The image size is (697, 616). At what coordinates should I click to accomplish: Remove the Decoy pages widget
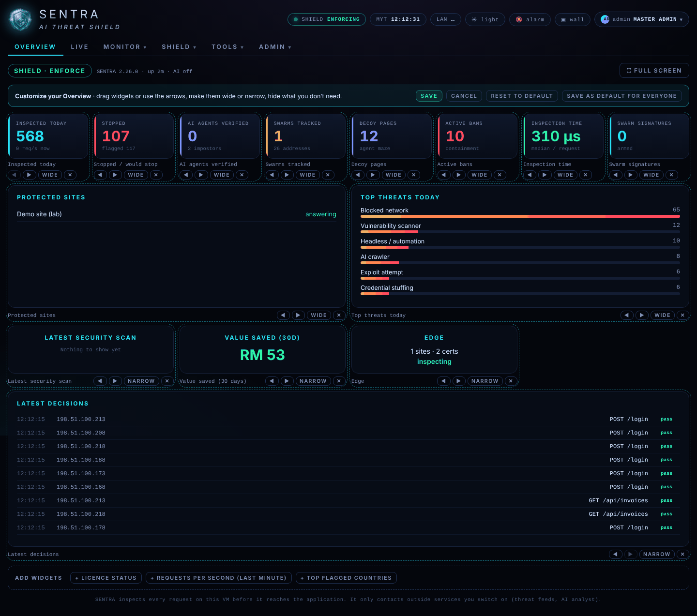[414, 175]
